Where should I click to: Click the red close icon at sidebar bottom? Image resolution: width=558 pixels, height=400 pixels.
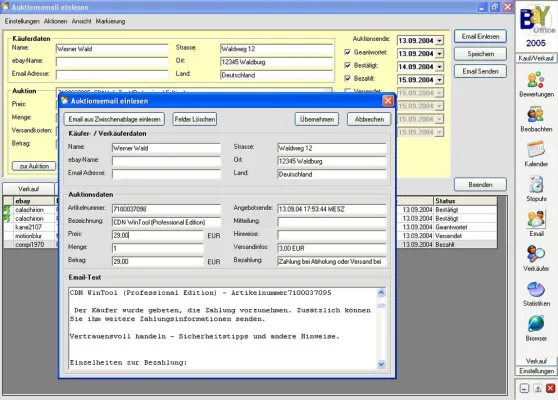[x=550, y=388]
